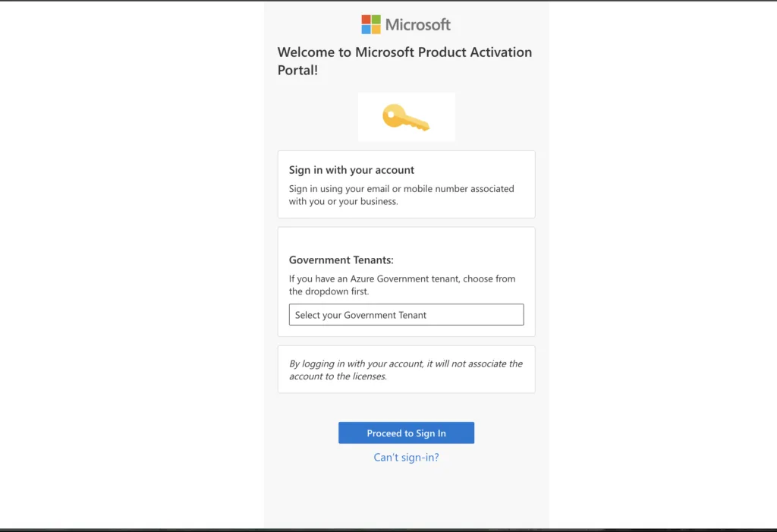
Task: Click the text about Azure Government tenant
Action: tap(402, 285)
